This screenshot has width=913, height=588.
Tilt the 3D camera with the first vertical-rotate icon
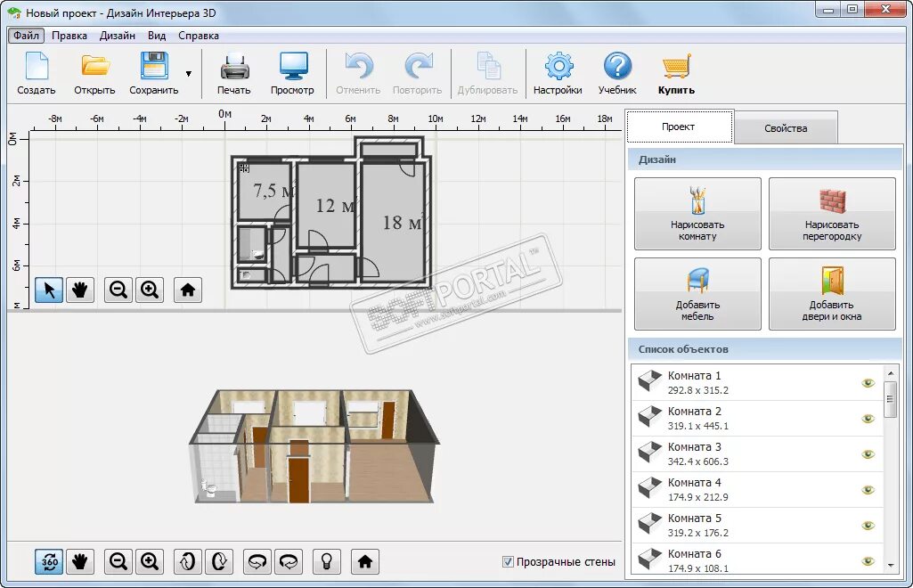[x=187, y=562]
